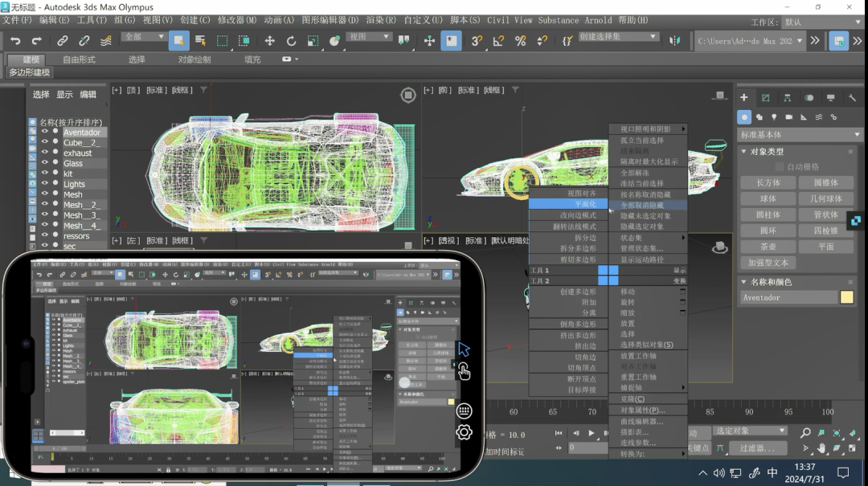
Task: Open the 标准基本体 dropdown
Action: point(800,134)
